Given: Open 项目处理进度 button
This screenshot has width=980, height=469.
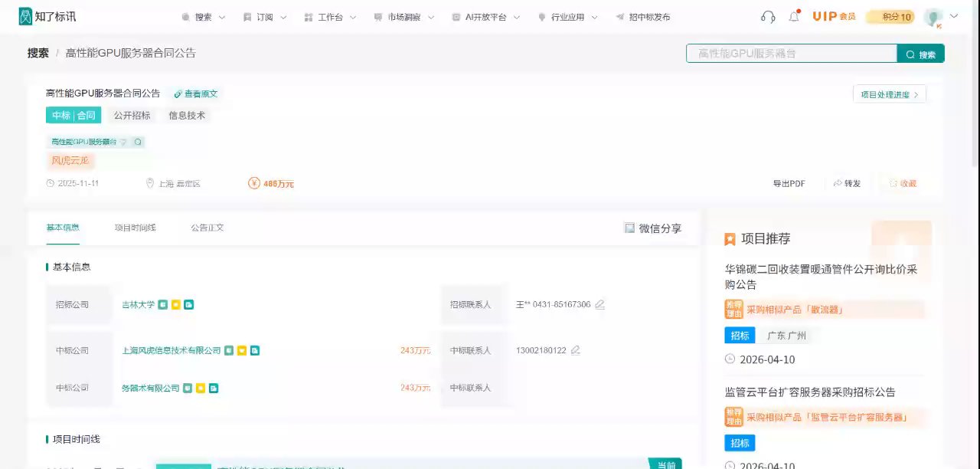Looking at the screenshot, I should coord(890,94).
